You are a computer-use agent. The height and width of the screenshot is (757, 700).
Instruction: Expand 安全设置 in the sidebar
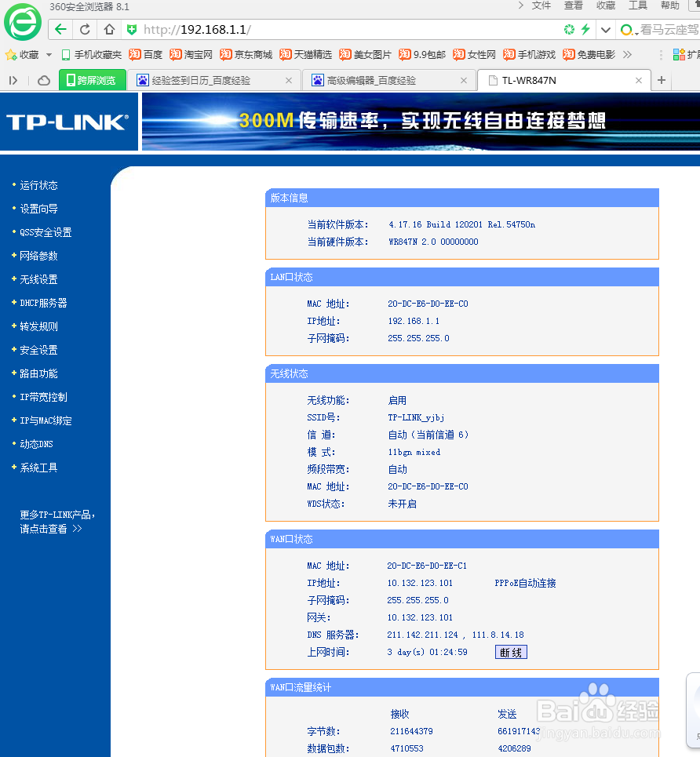coord(38,351)
